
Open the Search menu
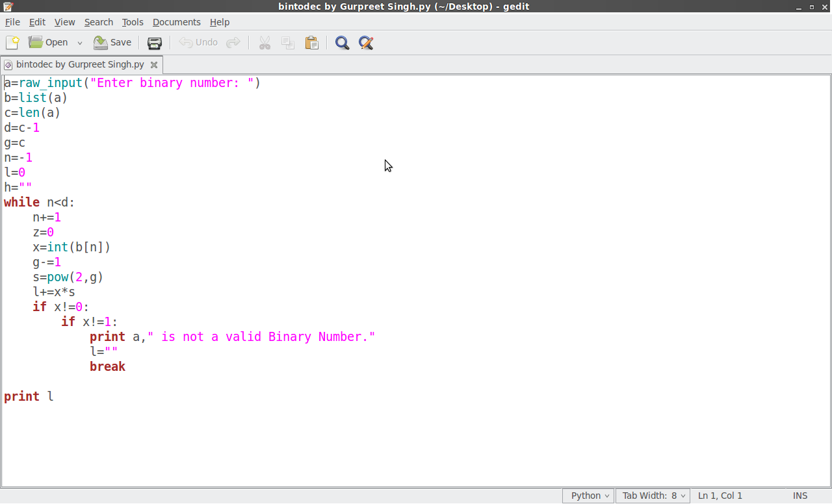(x=99, y=21)
